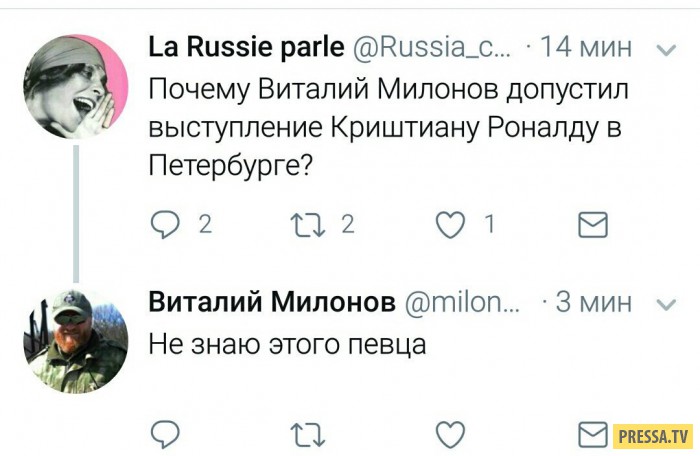
Task: Reply to the La Russie parle tweet
Action: [164, 225]
